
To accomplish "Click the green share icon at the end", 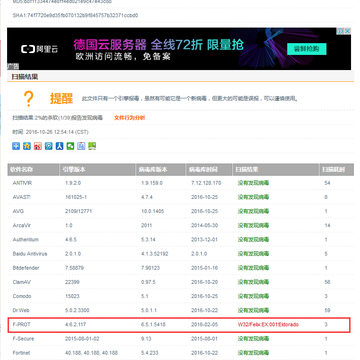I will point(92,146).
